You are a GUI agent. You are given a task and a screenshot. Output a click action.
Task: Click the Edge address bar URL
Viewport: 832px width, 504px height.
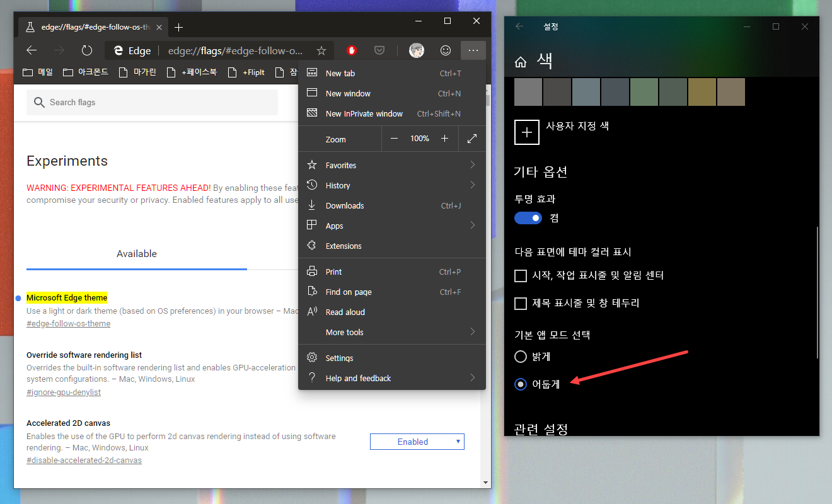point(235,51)
